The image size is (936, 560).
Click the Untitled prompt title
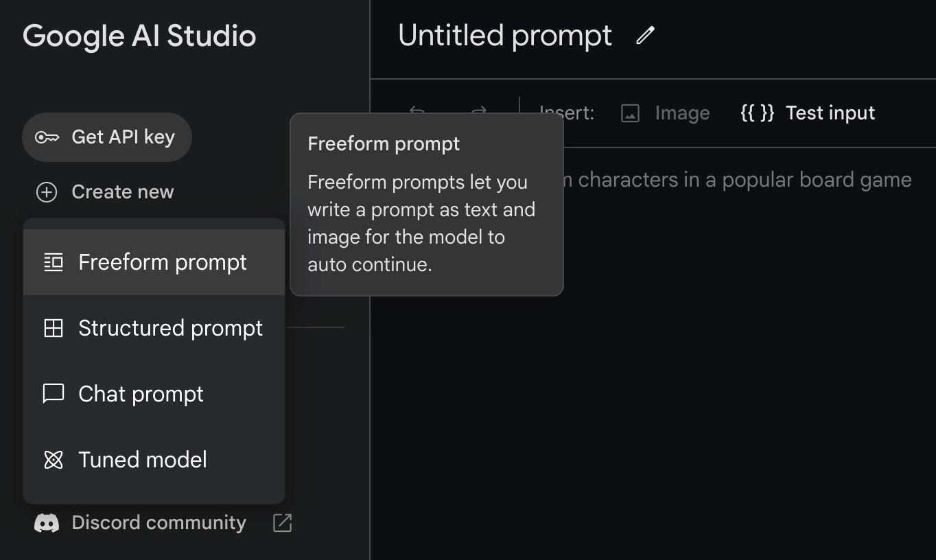(505, 36)
